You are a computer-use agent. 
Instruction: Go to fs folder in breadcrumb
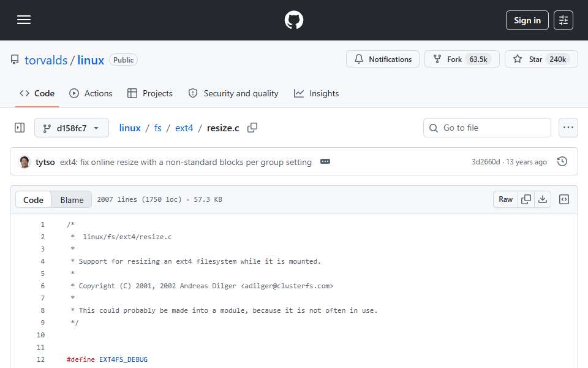tap(158, 128)
